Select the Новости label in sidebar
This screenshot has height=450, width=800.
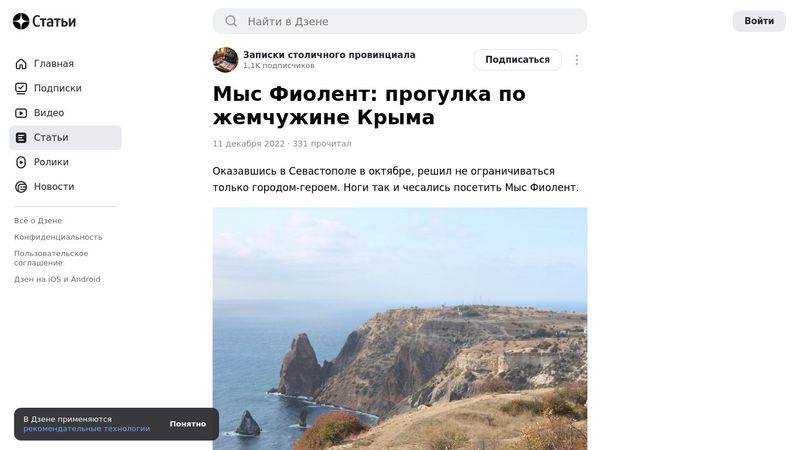54,187
